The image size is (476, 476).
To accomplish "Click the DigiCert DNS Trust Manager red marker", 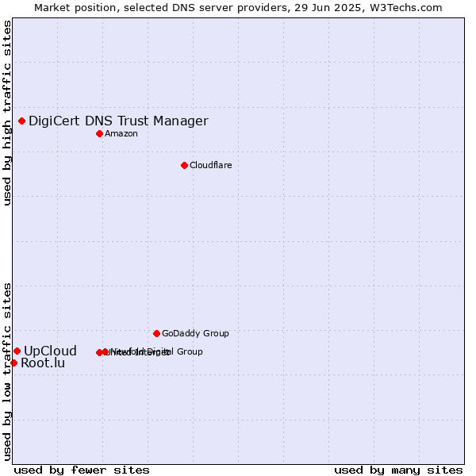I will [22, 121].
